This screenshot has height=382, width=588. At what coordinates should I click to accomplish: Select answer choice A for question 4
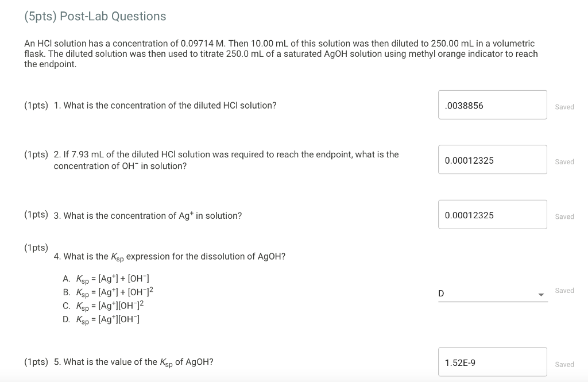click(x=106, y=278)
